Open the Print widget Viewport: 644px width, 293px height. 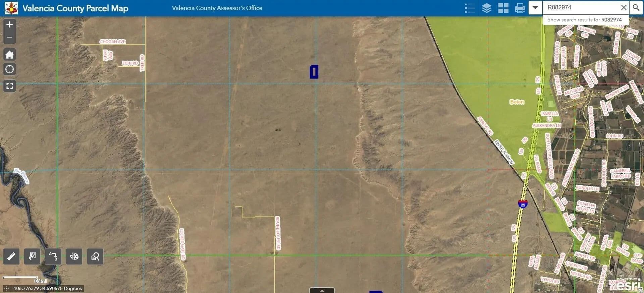[x=520, y=8]
